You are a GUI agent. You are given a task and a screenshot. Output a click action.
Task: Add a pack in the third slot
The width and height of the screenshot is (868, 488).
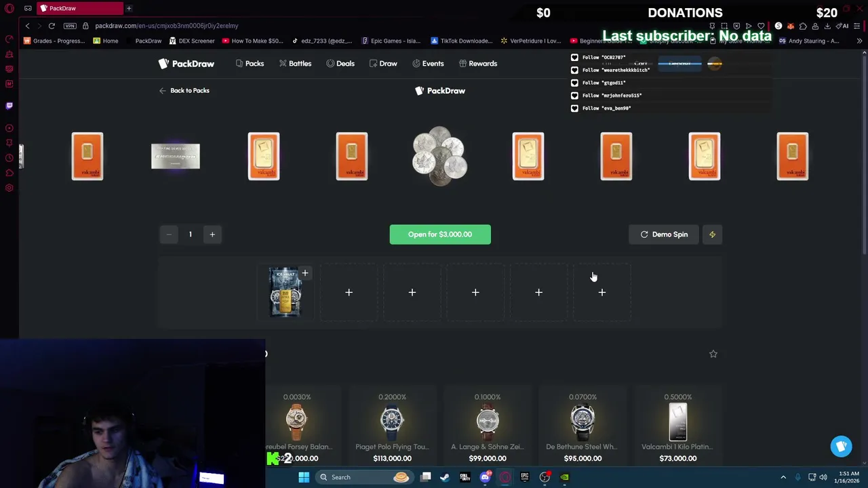click(412, 292)
